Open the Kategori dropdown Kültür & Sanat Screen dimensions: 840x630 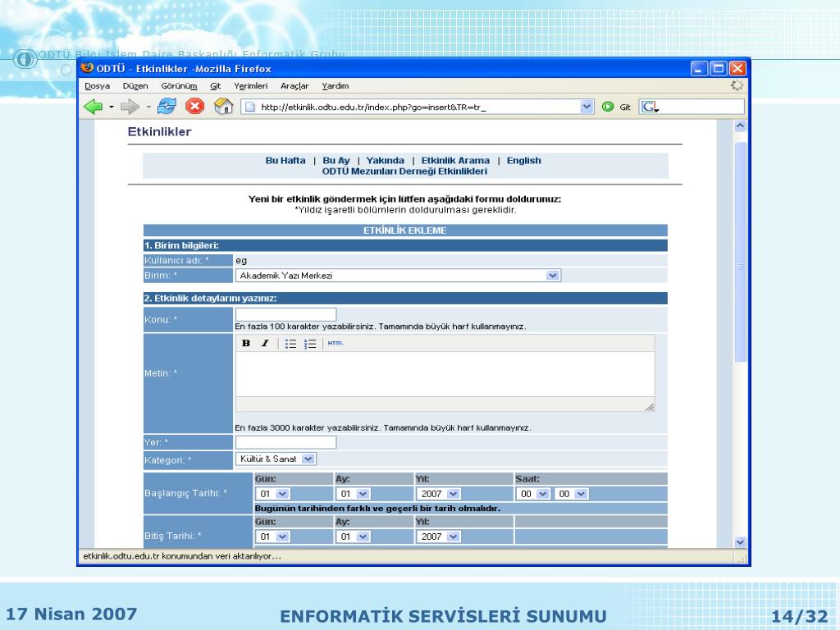pos(276,459)
